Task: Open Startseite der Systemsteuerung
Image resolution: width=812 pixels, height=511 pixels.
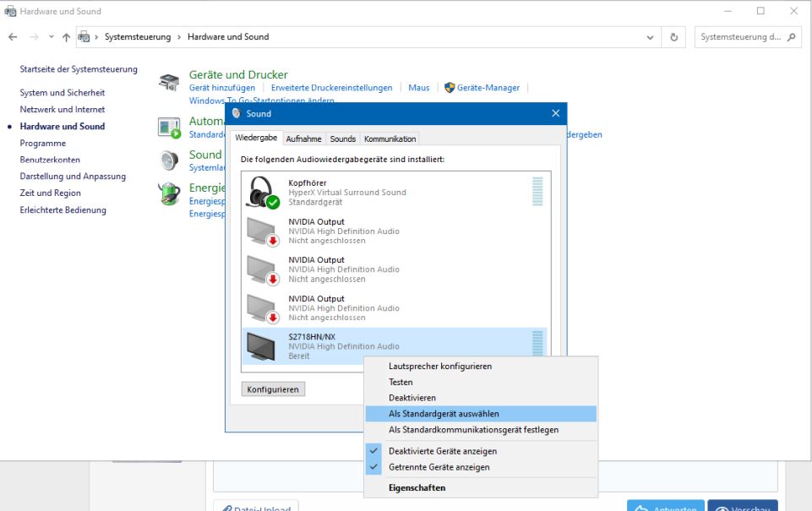Action: 79,69
